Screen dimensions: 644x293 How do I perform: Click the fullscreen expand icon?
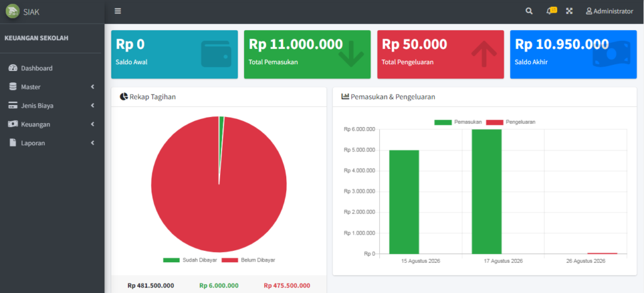click(x=569, y=11)
